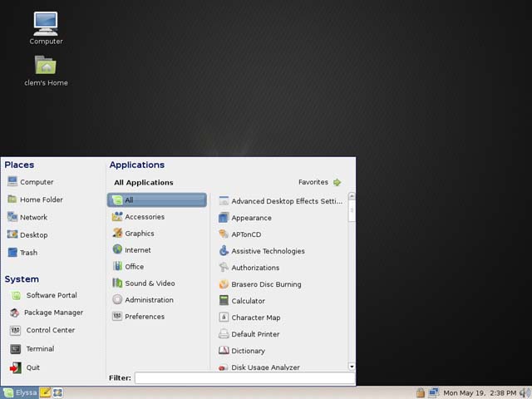Click show desktop icon in panel
This screenshot has width=532, height=399.
[57, 392]
